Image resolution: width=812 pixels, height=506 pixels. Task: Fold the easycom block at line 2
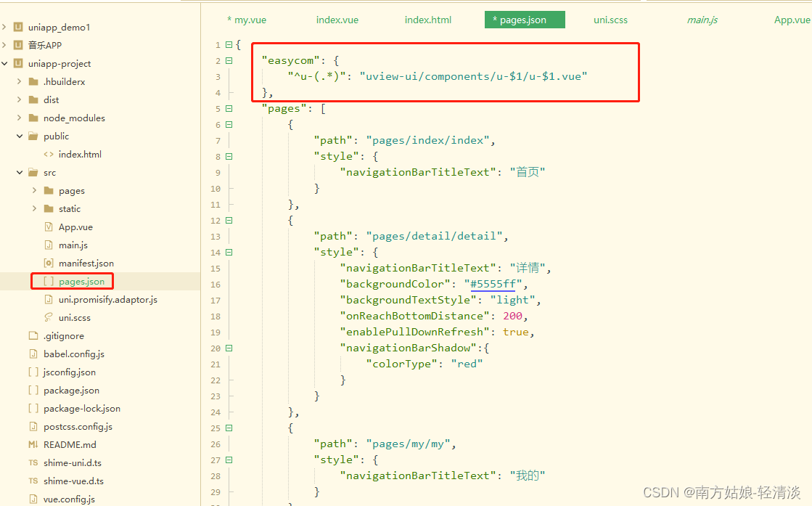229,60
